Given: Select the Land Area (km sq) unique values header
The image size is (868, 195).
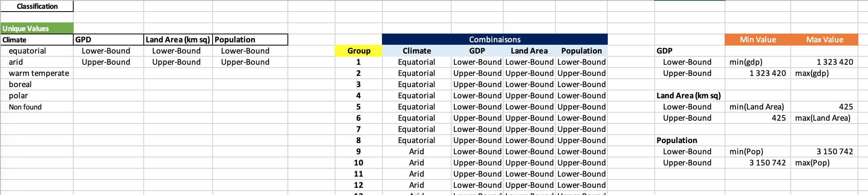Looking at the screenshot, I should click(178, 40).
